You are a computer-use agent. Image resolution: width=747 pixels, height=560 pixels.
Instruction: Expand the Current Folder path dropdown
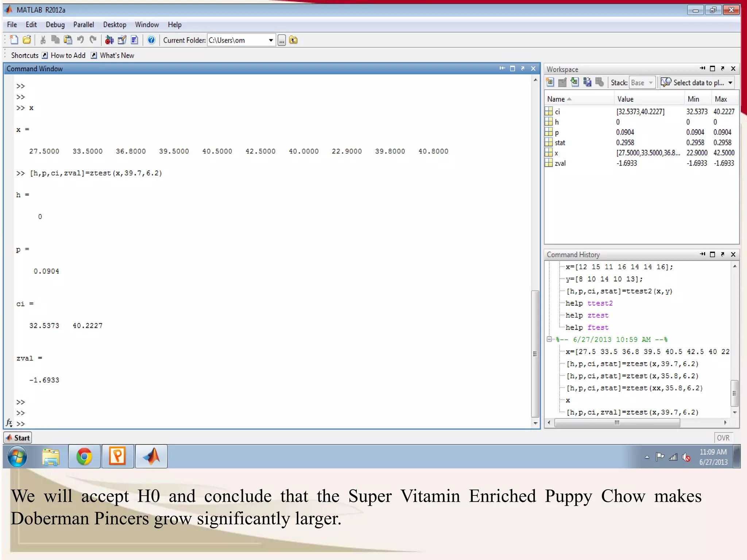pos(271,40)
